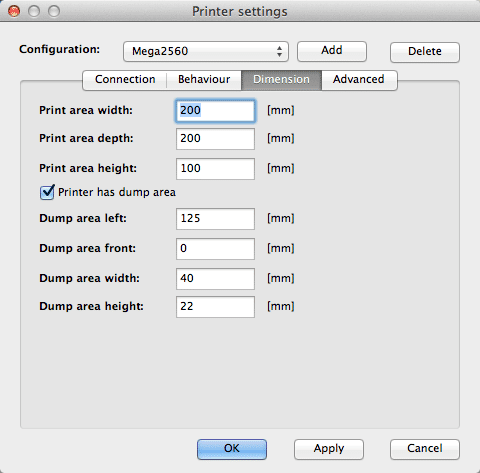Screen dimensions: 480x473
Task: Toggle the Printer has dump area checkbox
Action: coord(47,193)
